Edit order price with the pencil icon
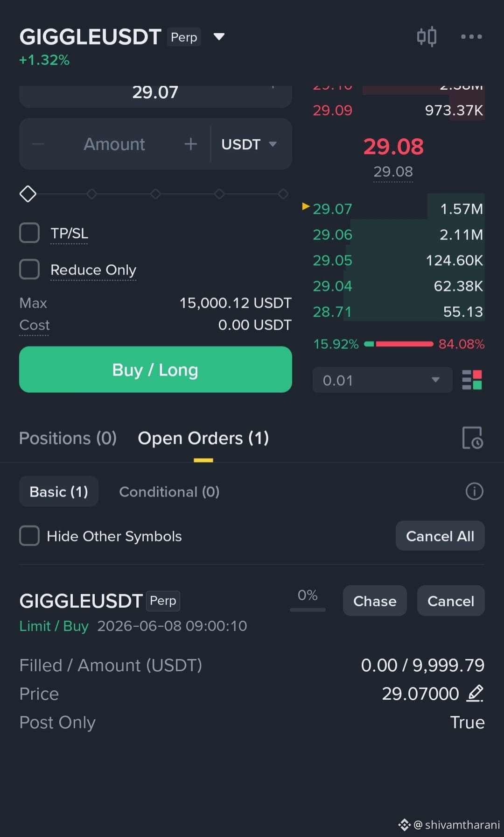Viewport: 504px width, 837px height. [476, 693]
